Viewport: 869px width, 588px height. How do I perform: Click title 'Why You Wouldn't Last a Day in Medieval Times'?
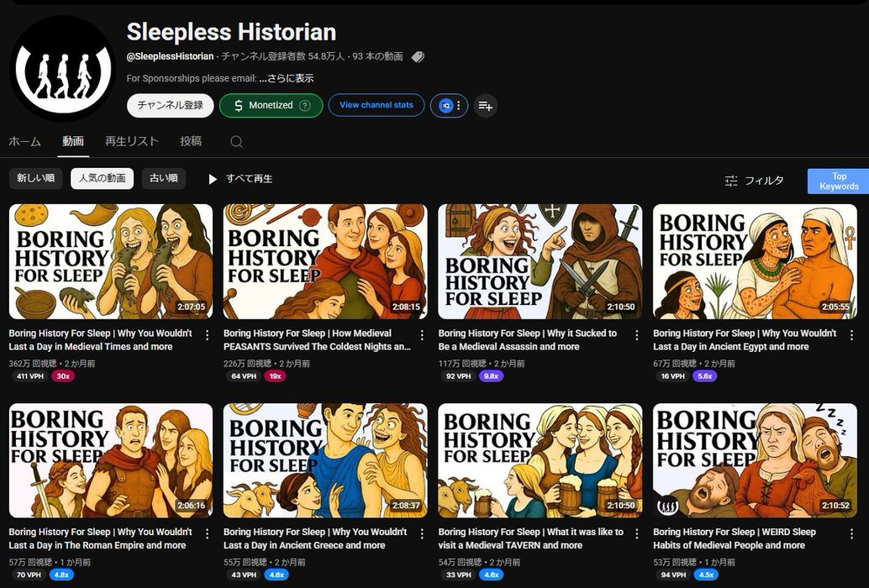pos(100,340)
